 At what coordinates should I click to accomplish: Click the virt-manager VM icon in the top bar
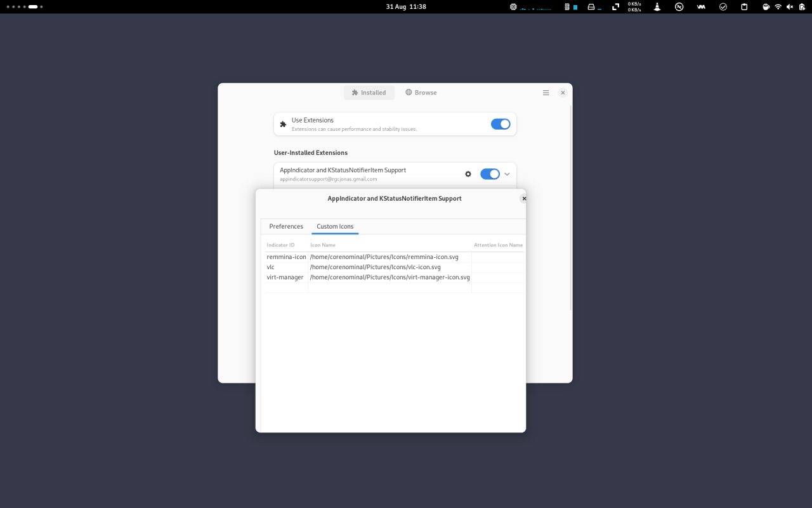pos(700,6)
